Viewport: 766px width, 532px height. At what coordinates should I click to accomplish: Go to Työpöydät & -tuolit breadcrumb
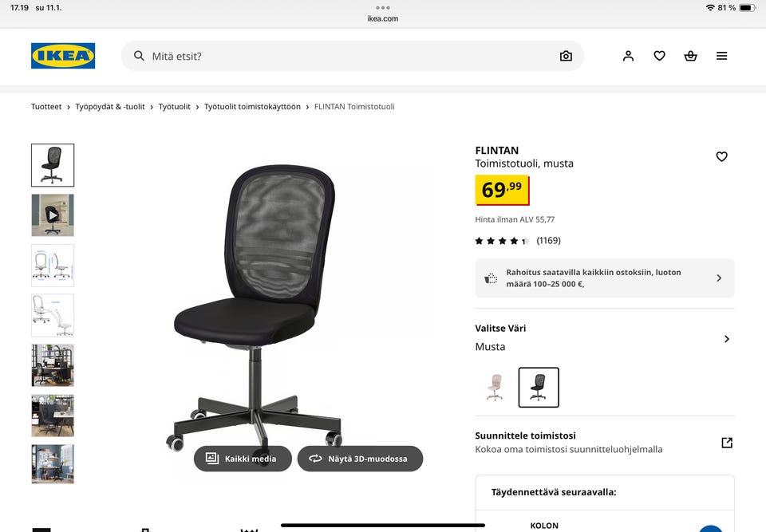tap(110, 107)
